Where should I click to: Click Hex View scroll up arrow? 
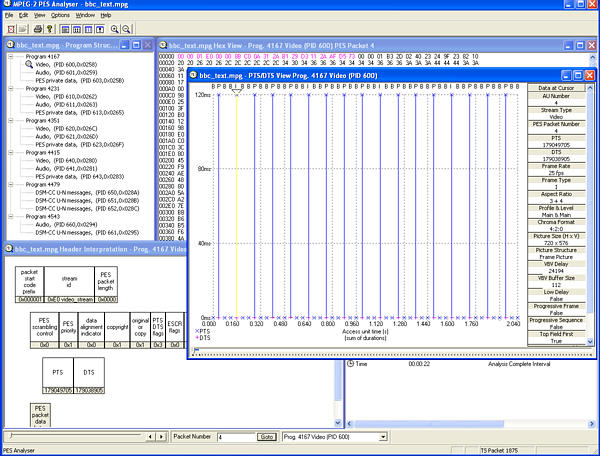pyautogui.click(x=593, y=57)
